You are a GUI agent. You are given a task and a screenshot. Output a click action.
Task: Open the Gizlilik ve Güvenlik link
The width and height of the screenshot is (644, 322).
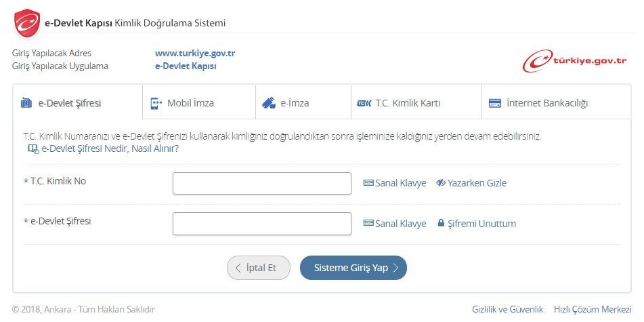point(507,309)
